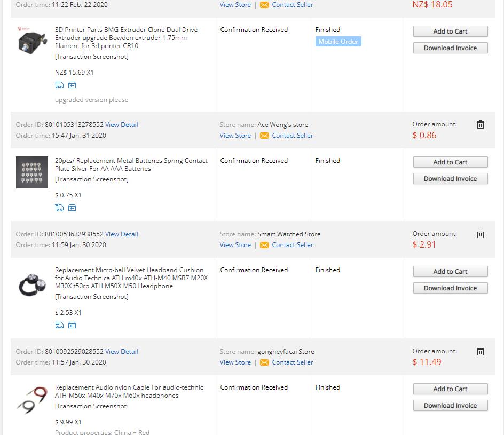Click delivery truck icon under BMG Extruder item
Image resolution: width=504 pixels, height=435 pixels.
point(59,85)
